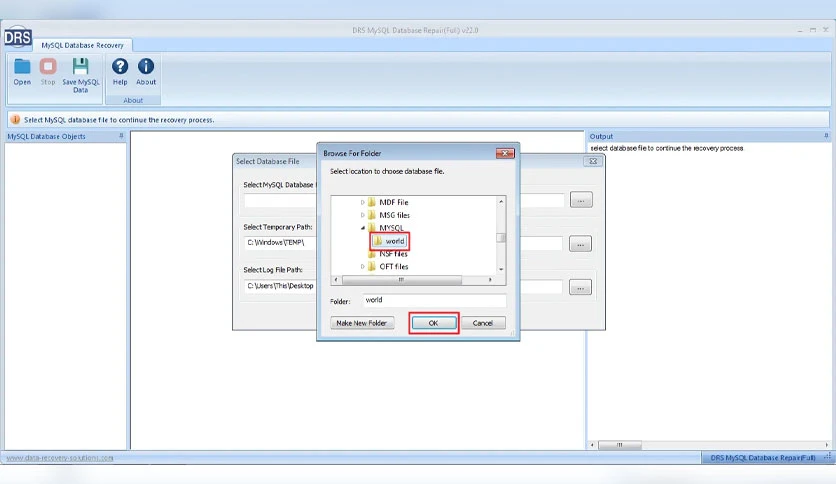Screen dimensions: 836x484
Task: Click the Output panel horizontal scrollbar thumb
Action: 620,445
